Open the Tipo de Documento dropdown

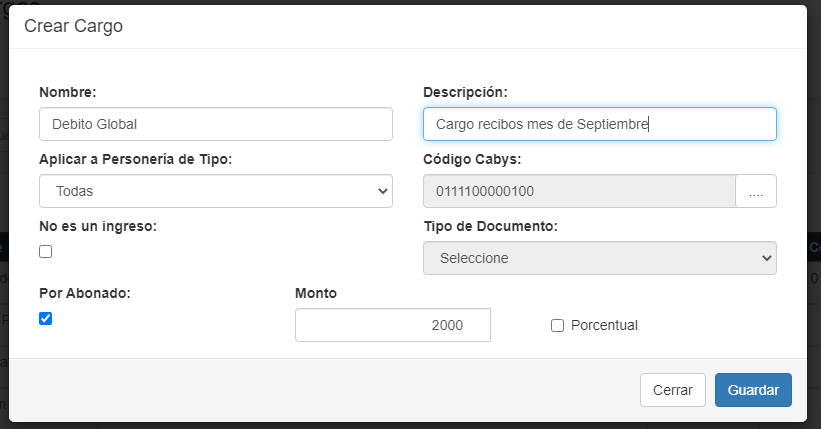coord(600,258)
